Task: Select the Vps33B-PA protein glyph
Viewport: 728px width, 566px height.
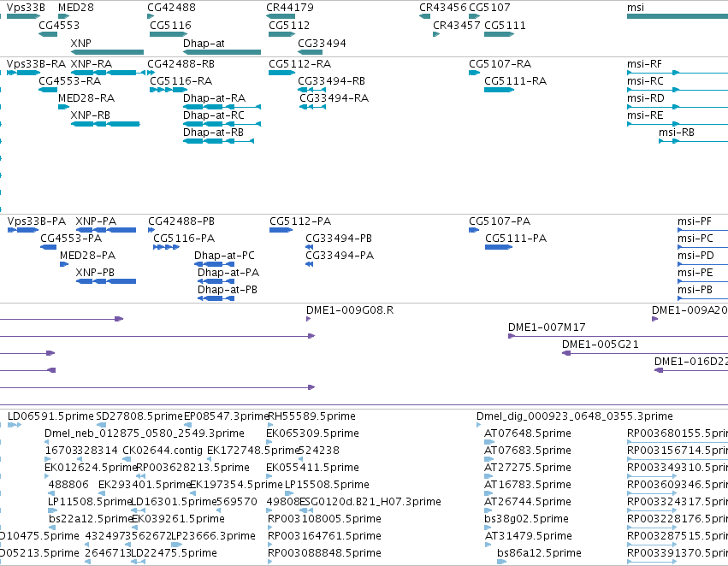Action: [23, 230]
